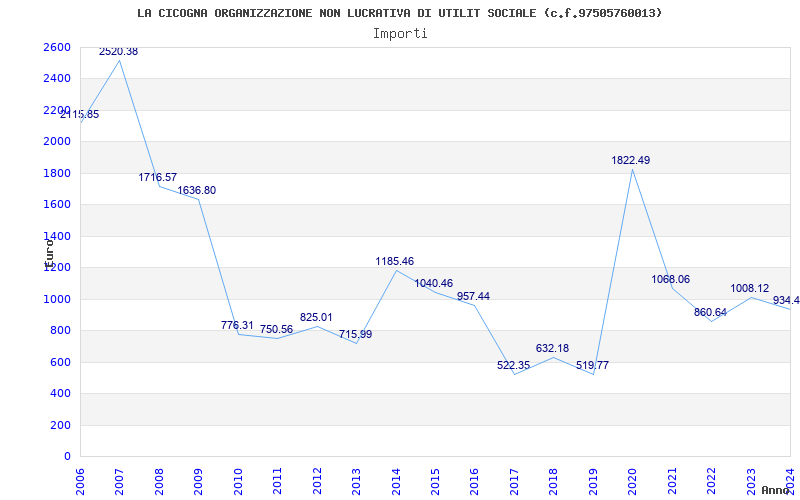Click the 2011 year axis label
Viewport: 800px width, 500px height.
point(278,480)
